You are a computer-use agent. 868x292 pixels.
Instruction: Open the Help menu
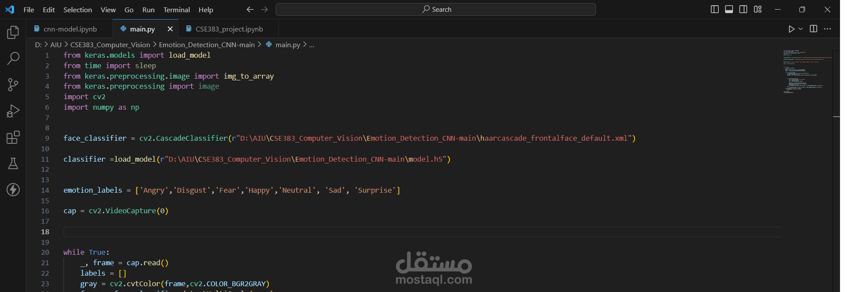click(206, 10)
